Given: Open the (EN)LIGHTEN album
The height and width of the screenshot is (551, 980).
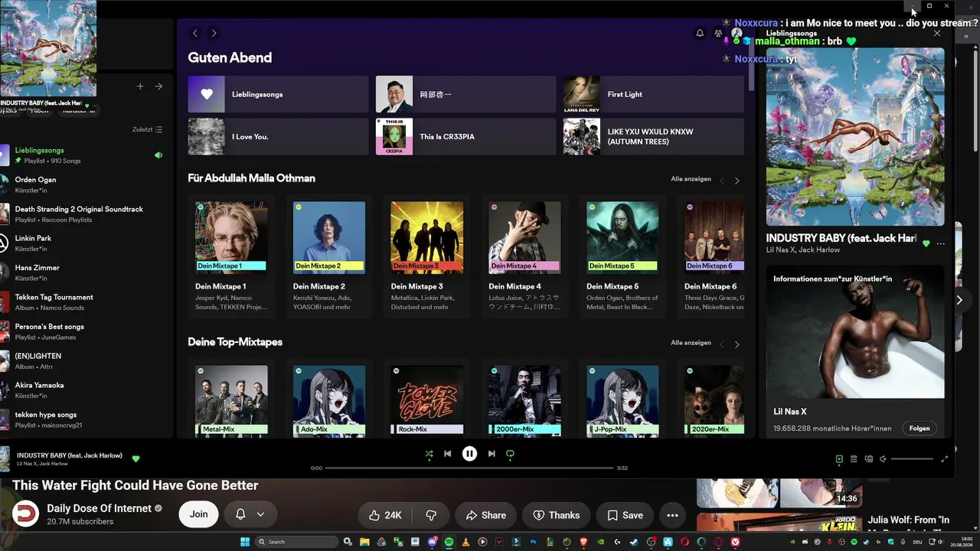Looking at the screenshot, I should [x=82, y=360].
